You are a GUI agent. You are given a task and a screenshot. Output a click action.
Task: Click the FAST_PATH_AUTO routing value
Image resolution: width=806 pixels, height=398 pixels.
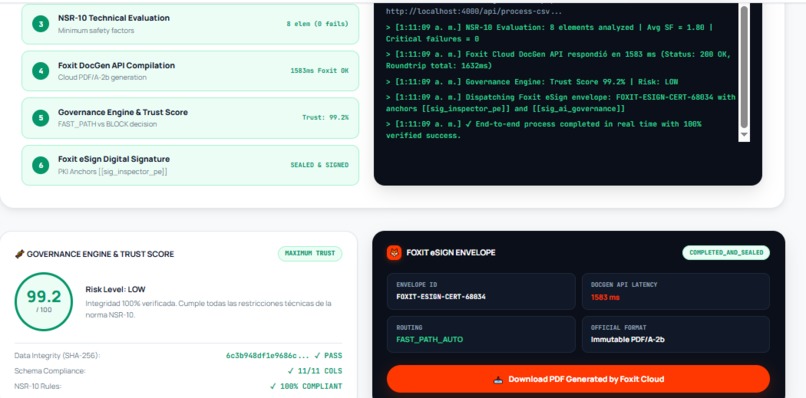tap(430, 339)
